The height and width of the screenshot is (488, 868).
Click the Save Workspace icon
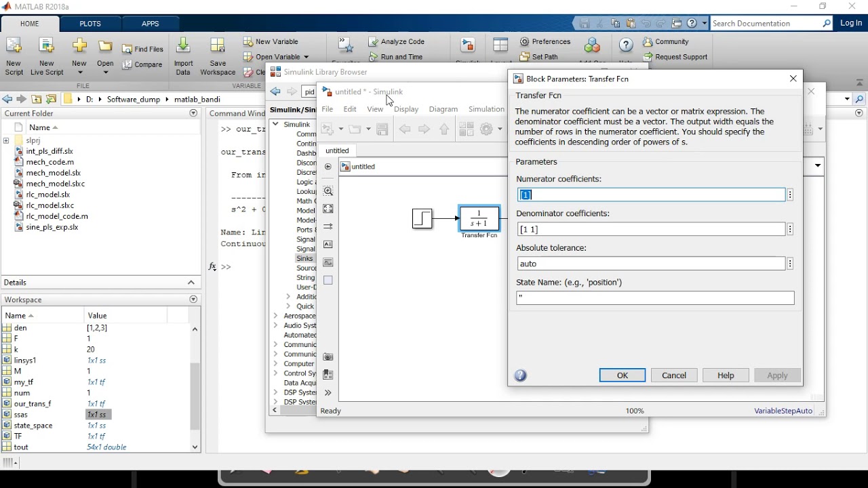(218, 46)
